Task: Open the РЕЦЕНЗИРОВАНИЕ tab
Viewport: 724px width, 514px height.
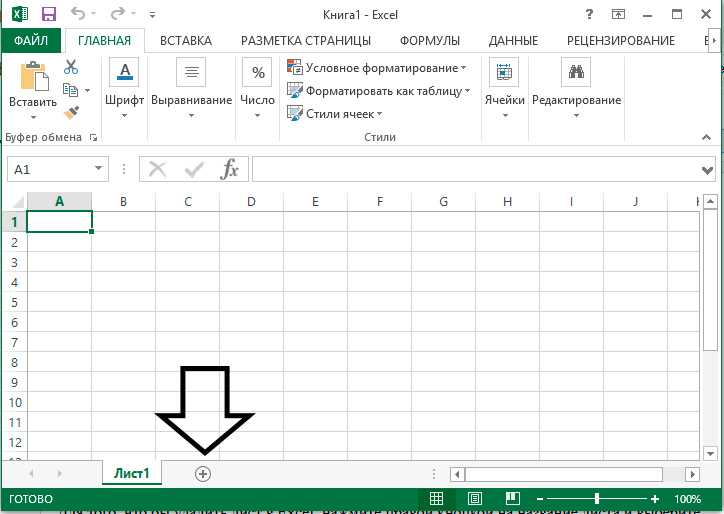Action: click(x=621, y=41)
